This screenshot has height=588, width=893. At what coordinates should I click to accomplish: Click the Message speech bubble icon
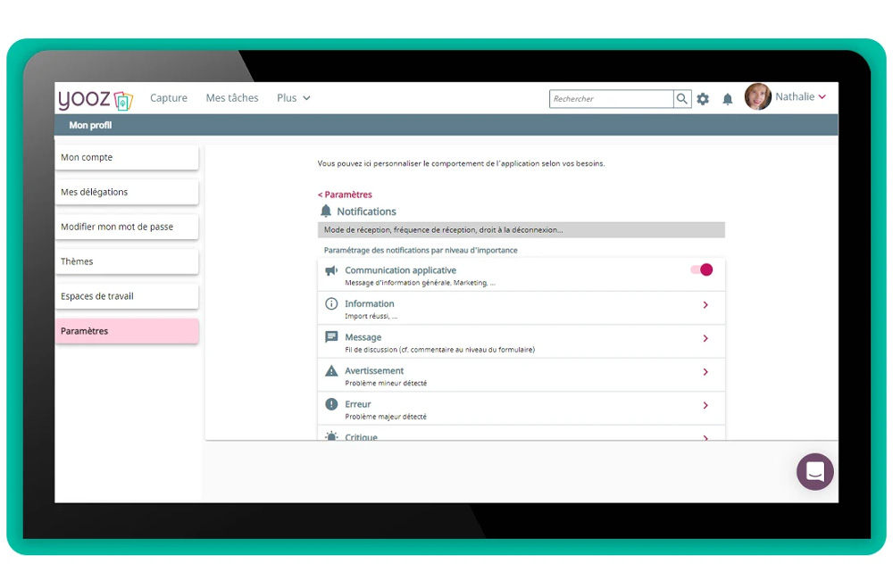pyautogui.click(x=331, y=338)
